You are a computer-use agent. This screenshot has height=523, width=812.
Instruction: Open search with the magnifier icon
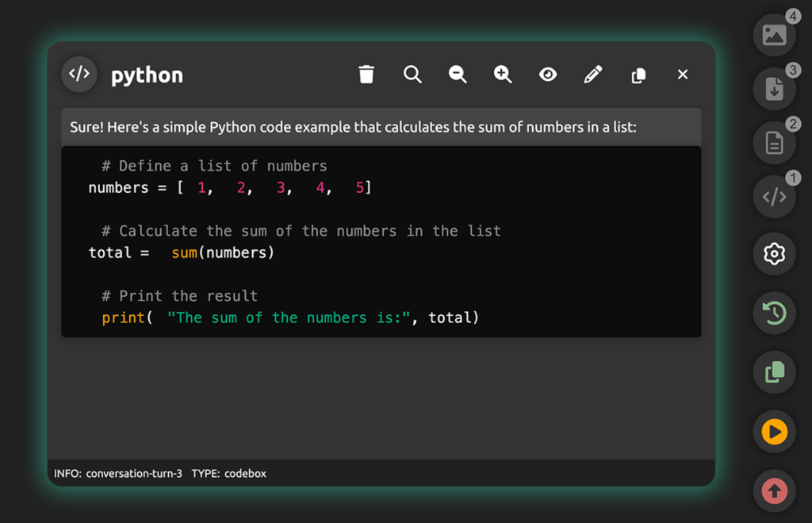(412, 75)
